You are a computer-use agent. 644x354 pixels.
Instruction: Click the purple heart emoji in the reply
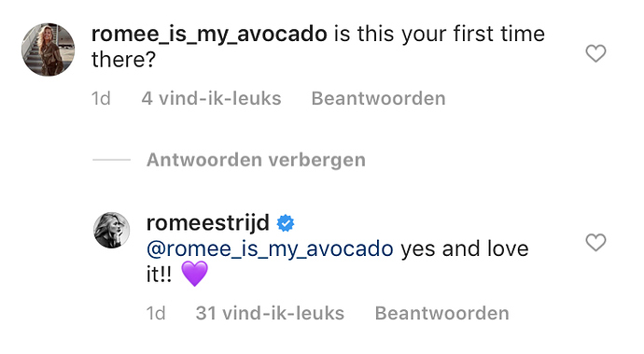pos(195,275)
